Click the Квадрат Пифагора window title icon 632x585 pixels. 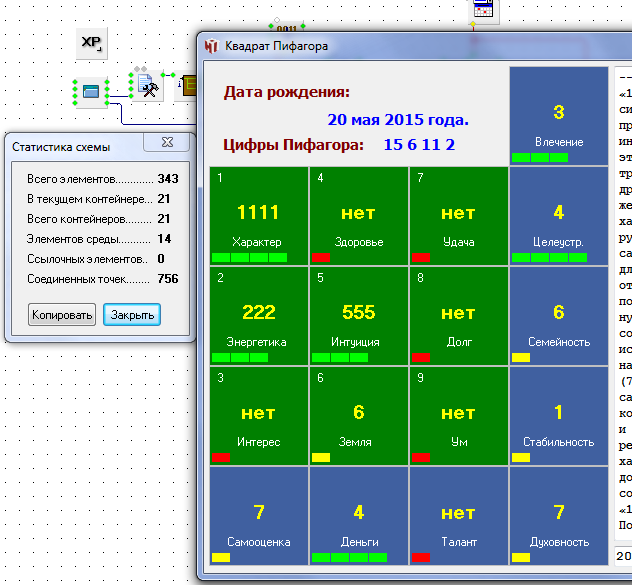[x=211, y=46]
